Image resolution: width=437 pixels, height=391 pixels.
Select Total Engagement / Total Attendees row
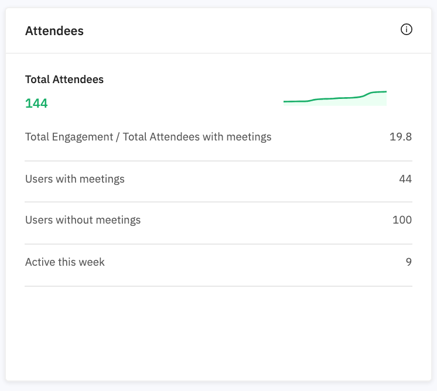[x=218, y=137]
